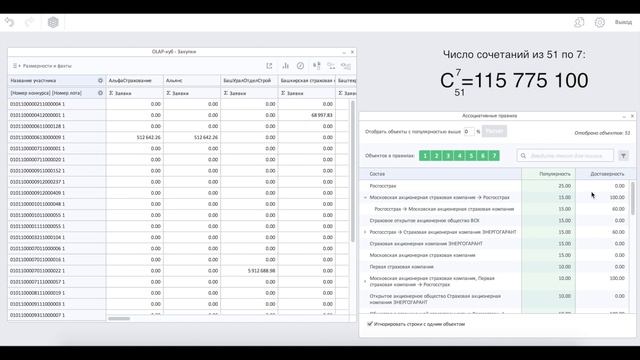Toggle rule object count 4
Screen dimensions: 640x360
[459, 156]
